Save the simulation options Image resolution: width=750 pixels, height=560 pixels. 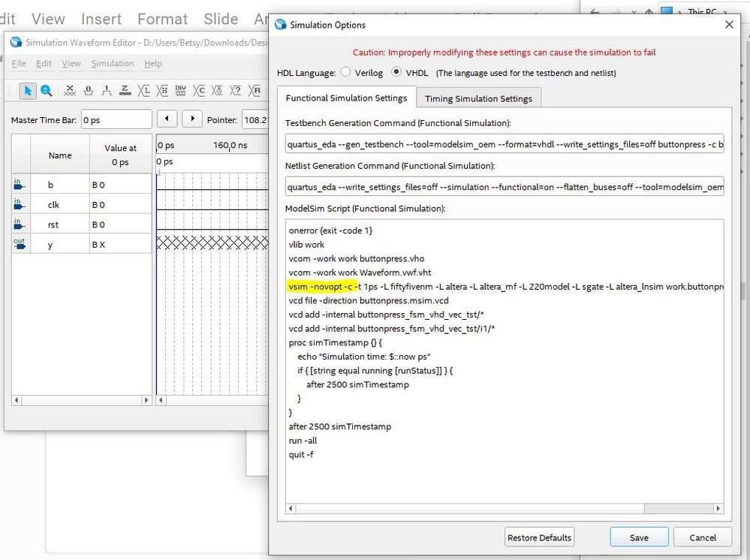pyautogui.click(x=639, y=537)
